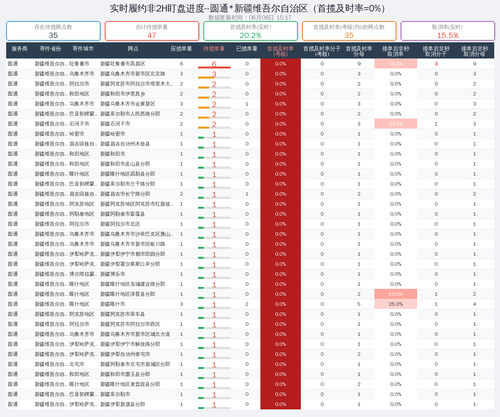Select the 新疆伊犁伊宁市解放路分部 site cell
The height and width of the screenshot is (417, 500).
[130, 344]
